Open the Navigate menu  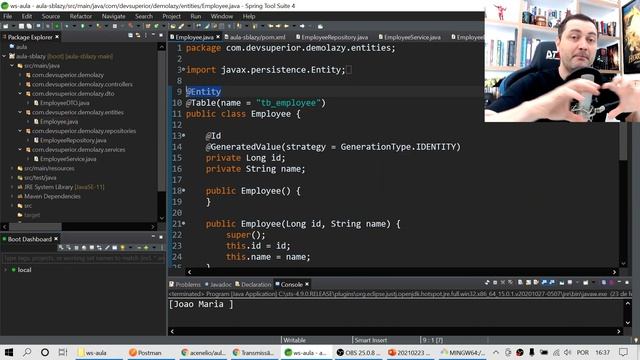click(113, 16)
